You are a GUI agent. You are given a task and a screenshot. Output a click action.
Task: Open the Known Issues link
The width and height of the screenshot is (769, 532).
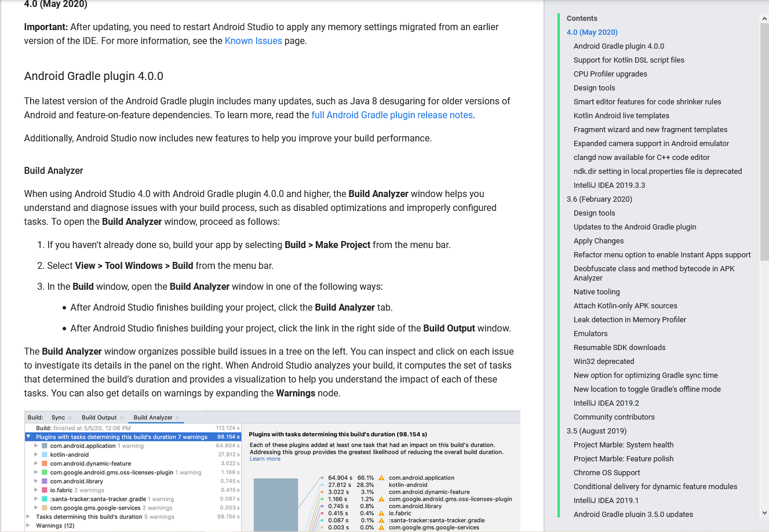point(253,41)
